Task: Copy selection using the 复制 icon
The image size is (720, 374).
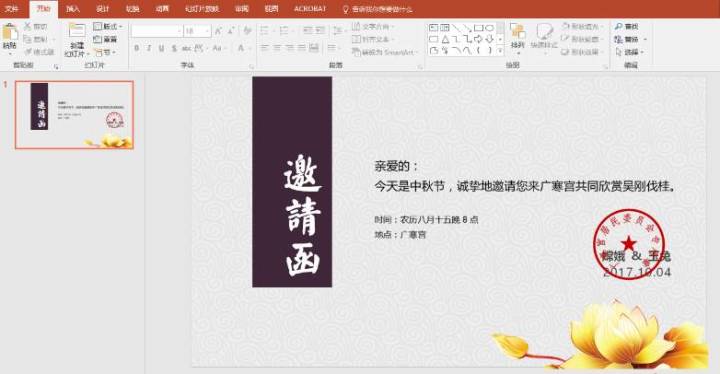Action: tap(28, 39)
